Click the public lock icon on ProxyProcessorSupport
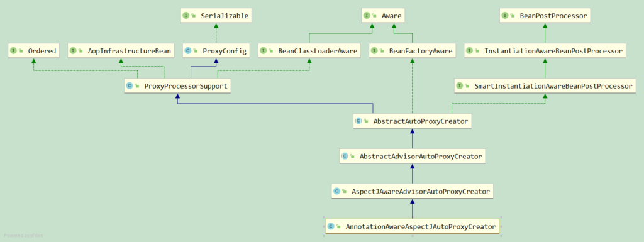The width and height of the screenshot is (644, 242). tap(136, 87)
